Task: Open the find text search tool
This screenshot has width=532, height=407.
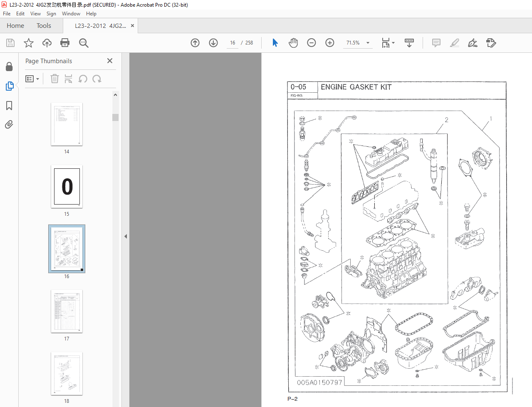Action: point(84,43)
